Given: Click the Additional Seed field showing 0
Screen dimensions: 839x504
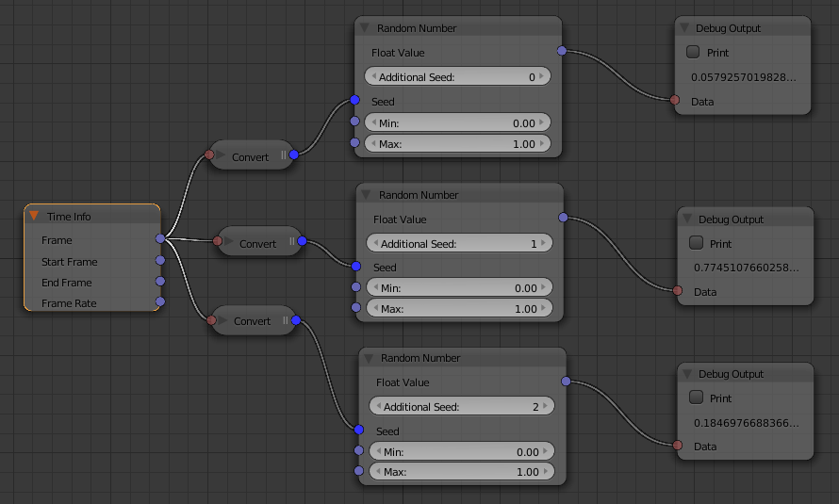Looking at the screenshot, I should click(x=457, y=76).
